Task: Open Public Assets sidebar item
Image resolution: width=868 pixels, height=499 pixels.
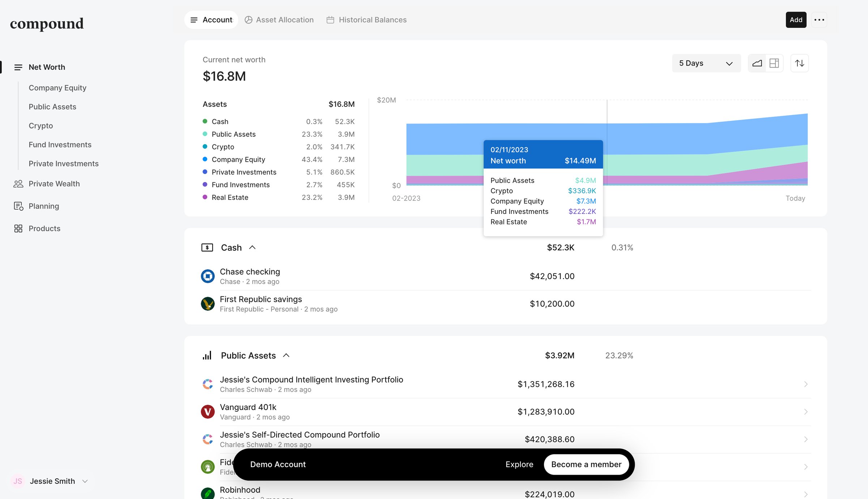Action: point(52,107)
